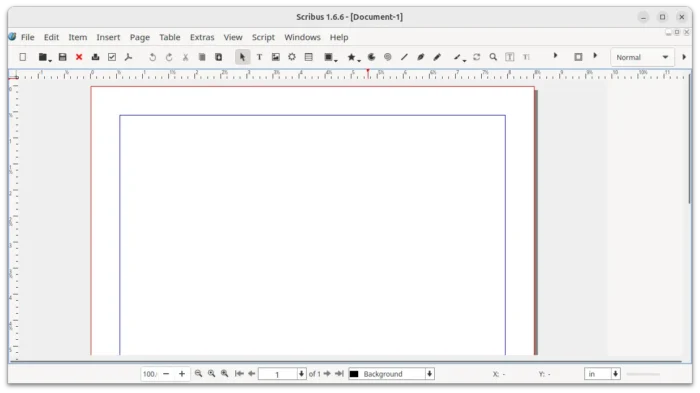
Task: Open the Insert menu
Action: (x=108, y=37)
